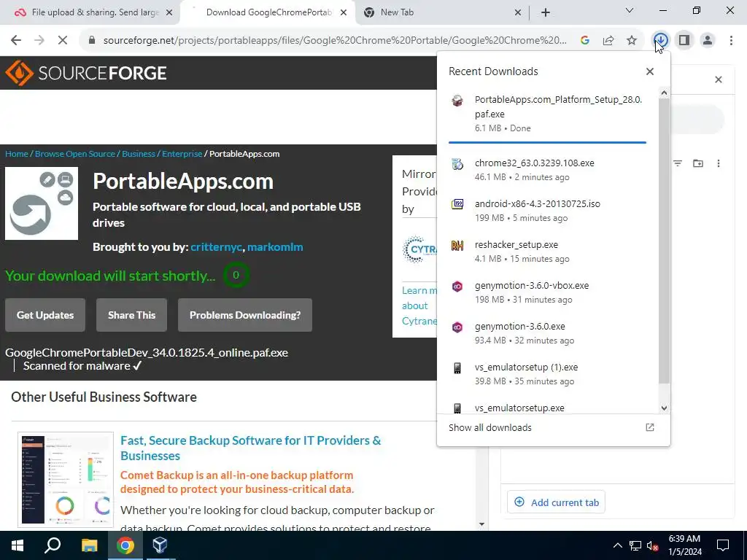Open Windows taskbar search
Image resolution: width=747 pixels, height=560 pixels.
[x=53, y=545]
